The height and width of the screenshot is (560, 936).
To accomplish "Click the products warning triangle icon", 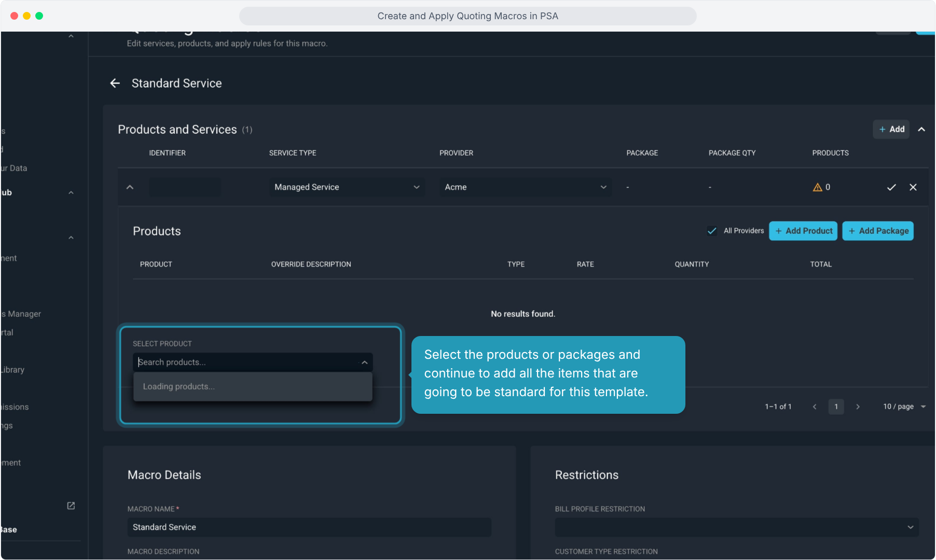I will coord(817,187).
